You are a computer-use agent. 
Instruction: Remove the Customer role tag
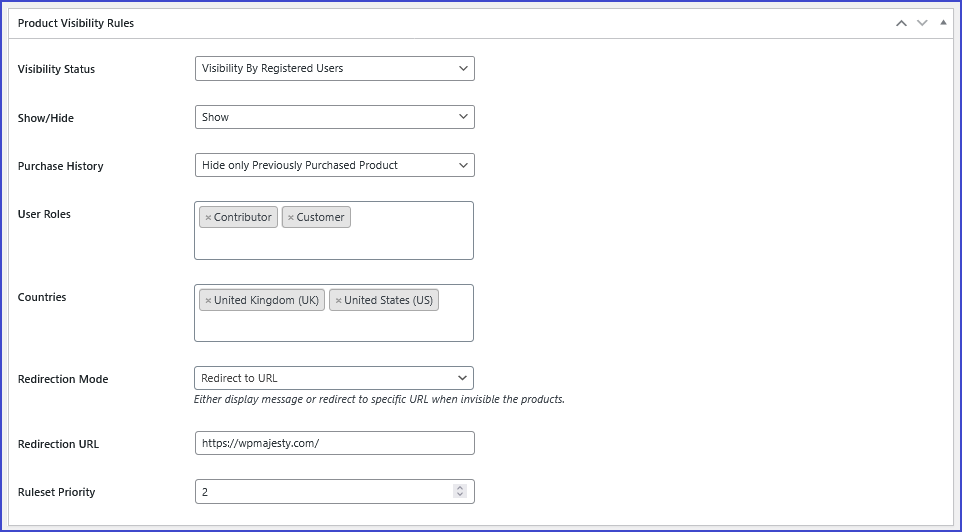pos(291,217)
